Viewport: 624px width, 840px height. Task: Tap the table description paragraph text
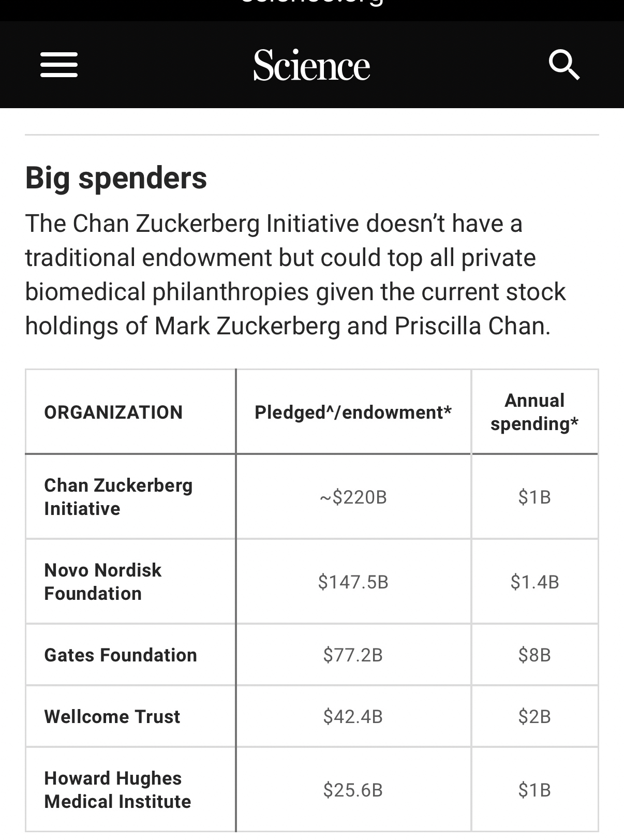pyautogui.click(x=295, y=275)
